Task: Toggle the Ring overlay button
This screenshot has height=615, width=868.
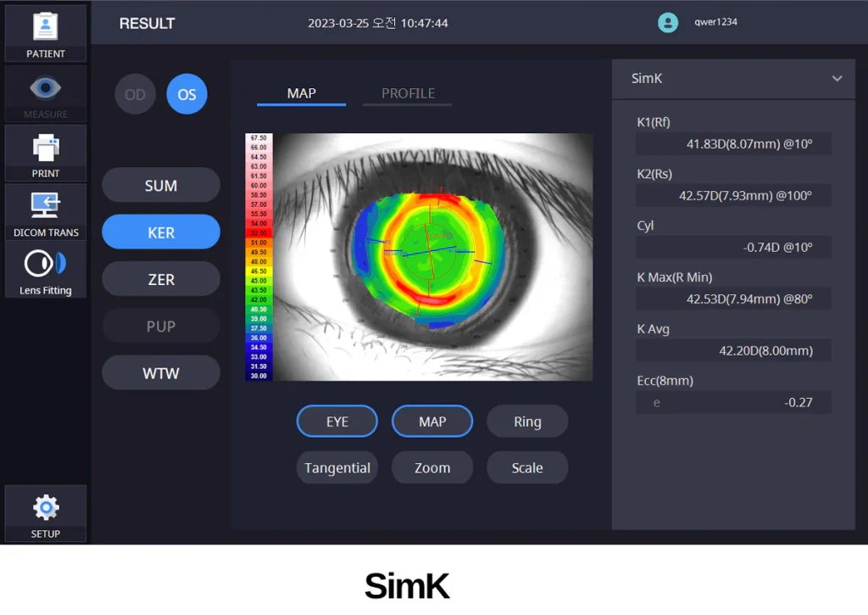Action: [527, 422]
